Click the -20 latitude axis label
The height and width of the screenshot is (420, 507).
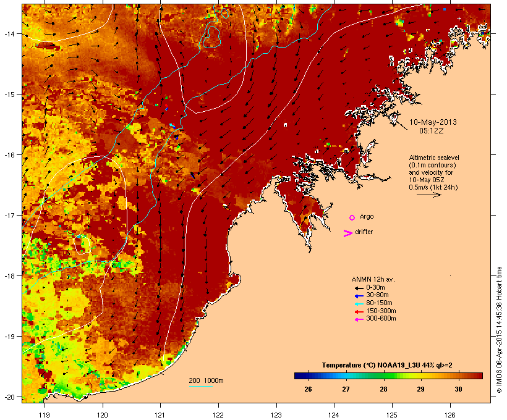point(9,397)
